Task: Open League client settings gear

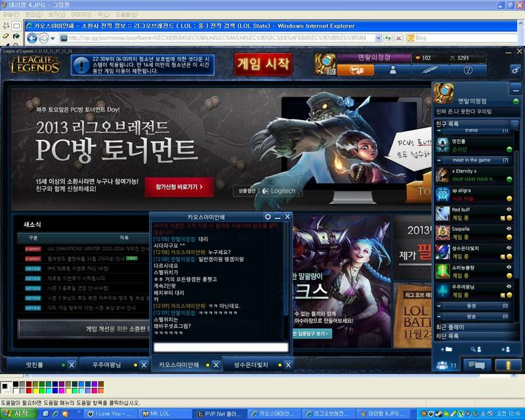Action: click(x=515, y=70)
